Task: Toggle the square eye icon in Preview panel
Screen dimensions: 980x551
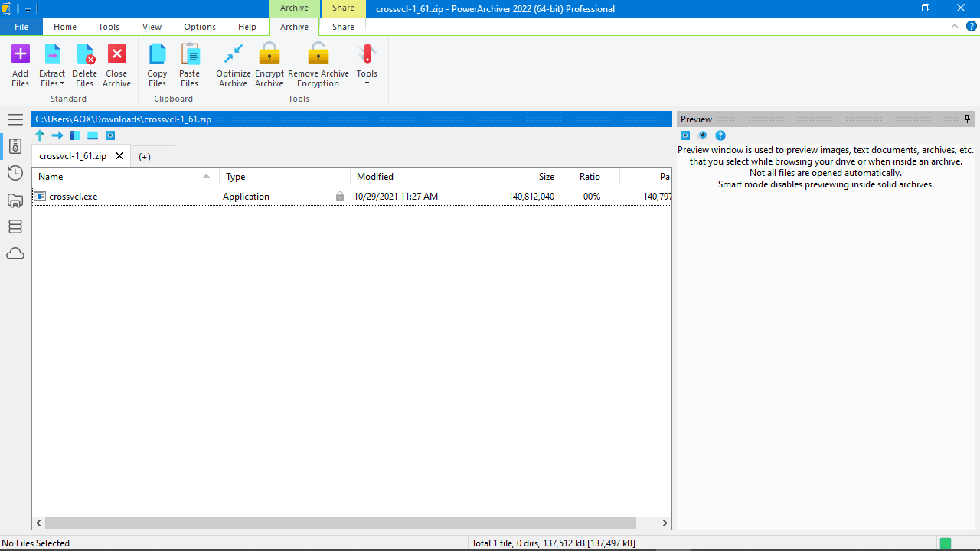Action: (685, 135)
